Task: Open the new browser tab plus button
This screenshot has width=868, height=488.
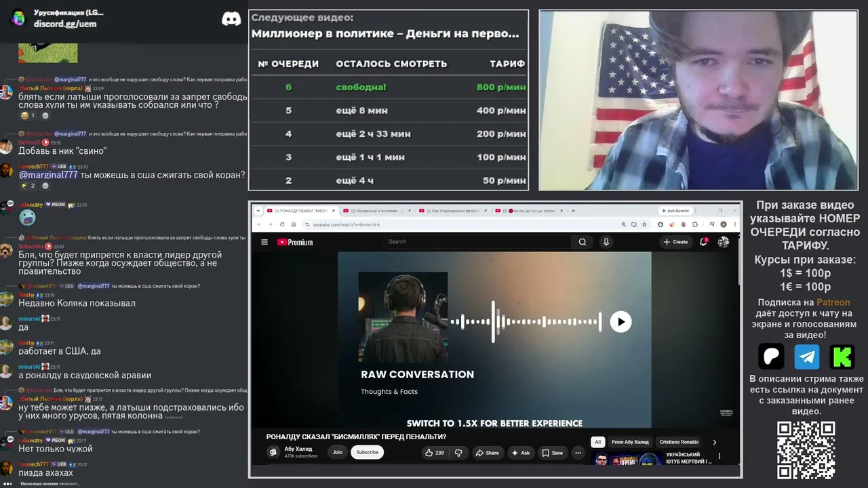Action: [573, 211]
